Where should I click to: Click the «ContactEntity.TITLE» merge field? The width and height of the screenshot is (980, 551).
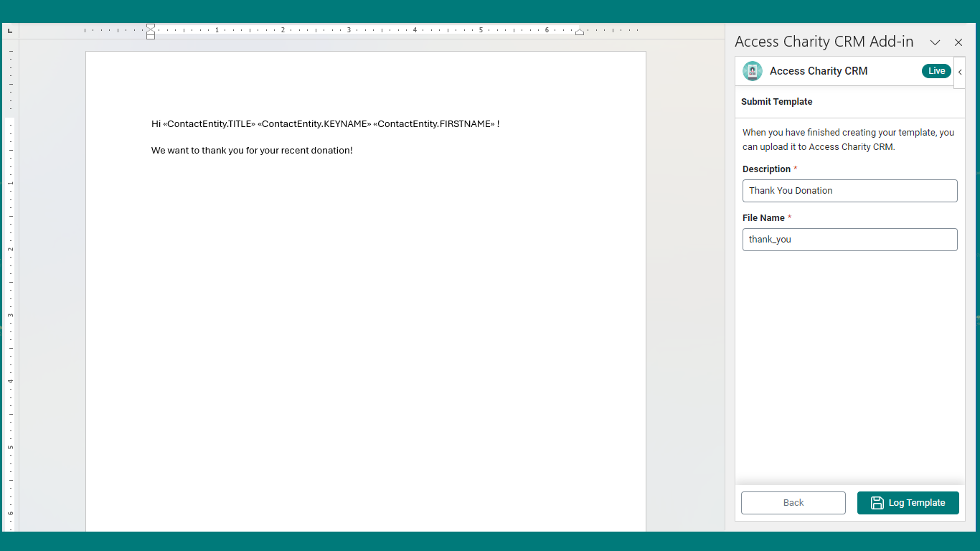(209, 124)
